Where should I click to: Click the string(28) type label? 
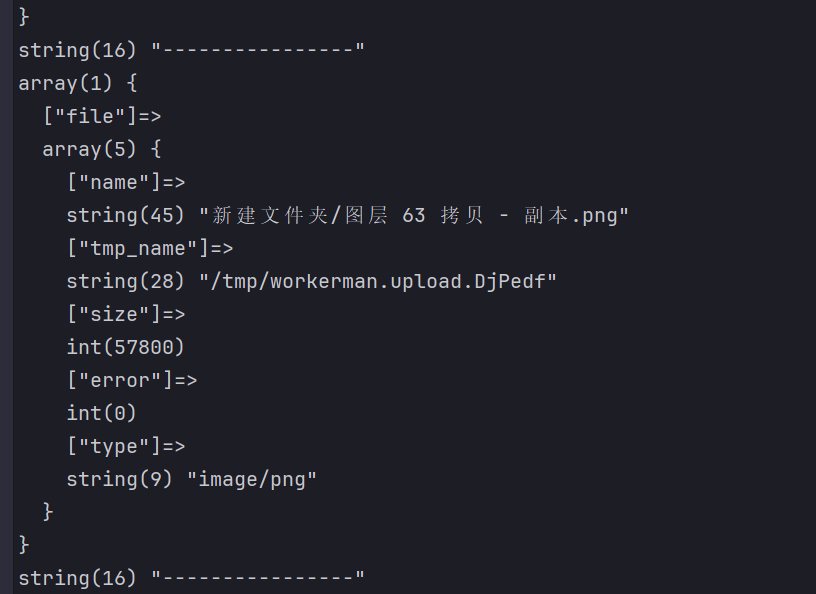pyautogui.click(x=125, y=281)
